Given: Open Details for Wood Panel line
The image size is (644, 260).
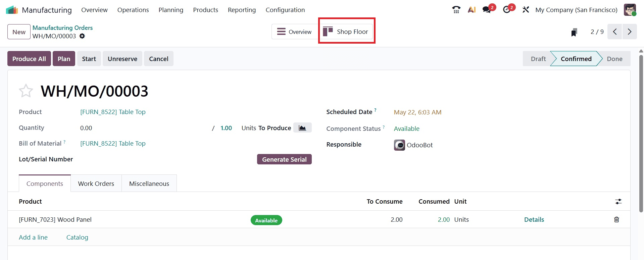Looking at the screenshot, I should click(x=534, y=219).
